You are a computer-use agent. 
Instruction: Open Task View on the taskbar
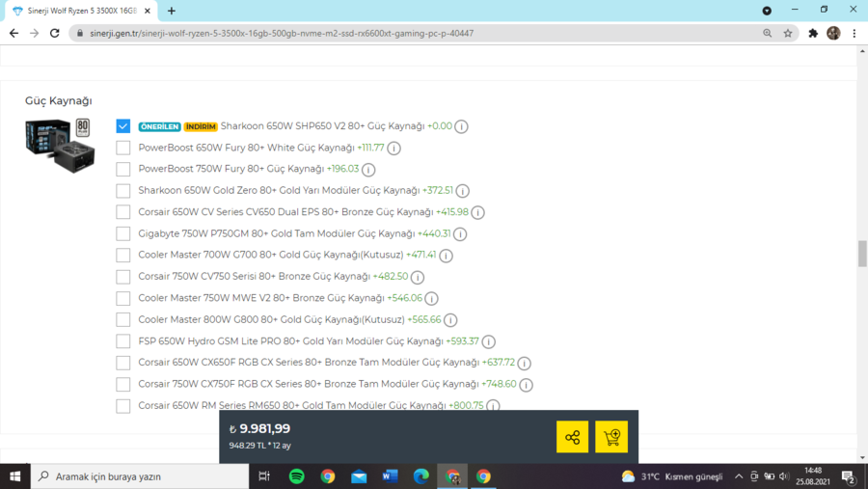click(264, 476)
